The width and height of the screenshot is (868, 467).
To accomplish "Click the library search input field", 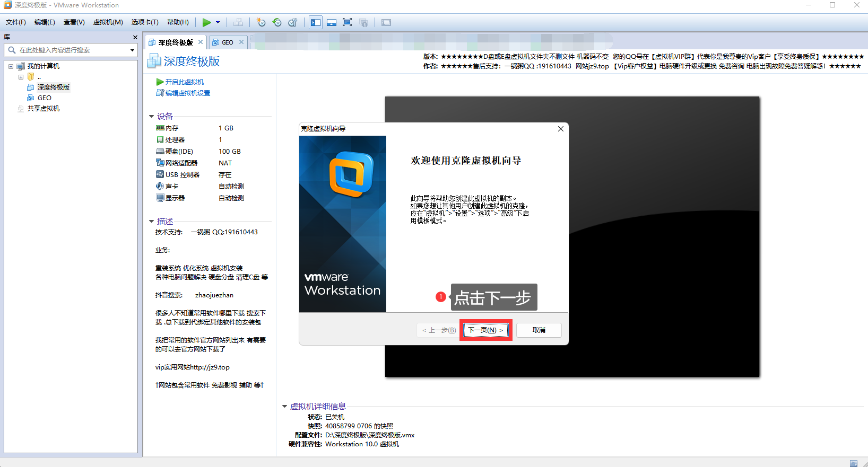I will point(71,50).
